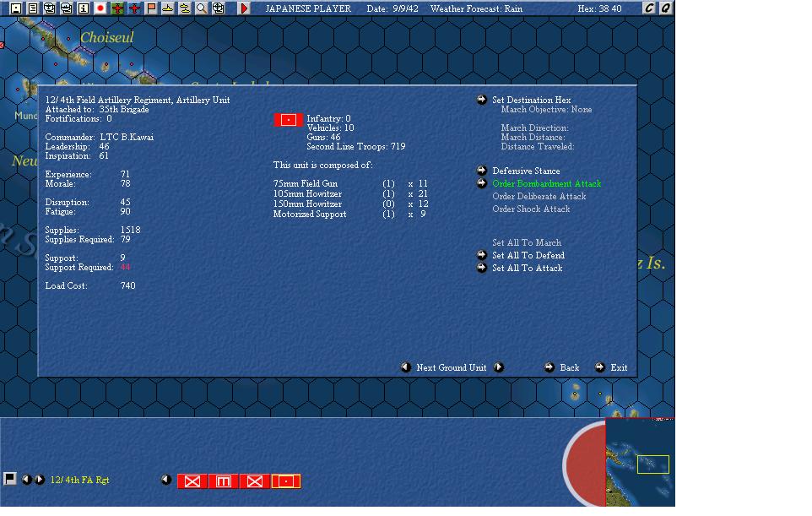Go to next ground unit with right arrow

coord(499,367)
